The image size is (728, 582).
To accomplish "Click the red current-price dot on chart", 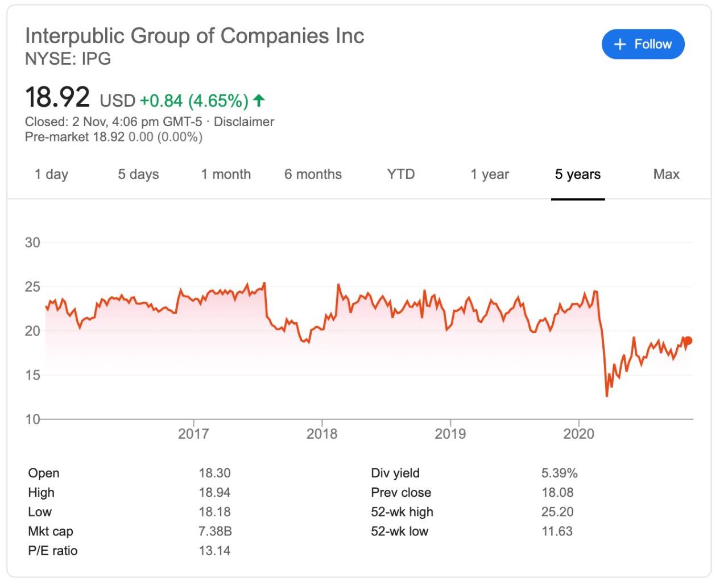I will tap(688, 341).
